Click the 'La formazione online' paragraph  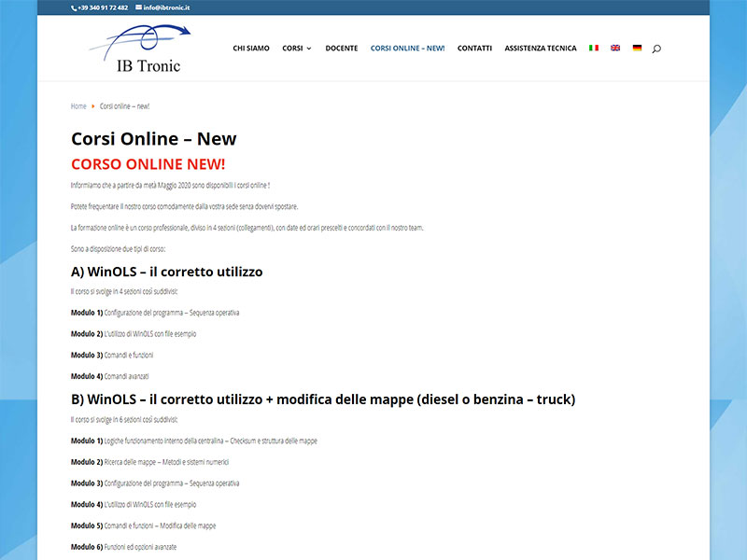[x=247, y=228]
